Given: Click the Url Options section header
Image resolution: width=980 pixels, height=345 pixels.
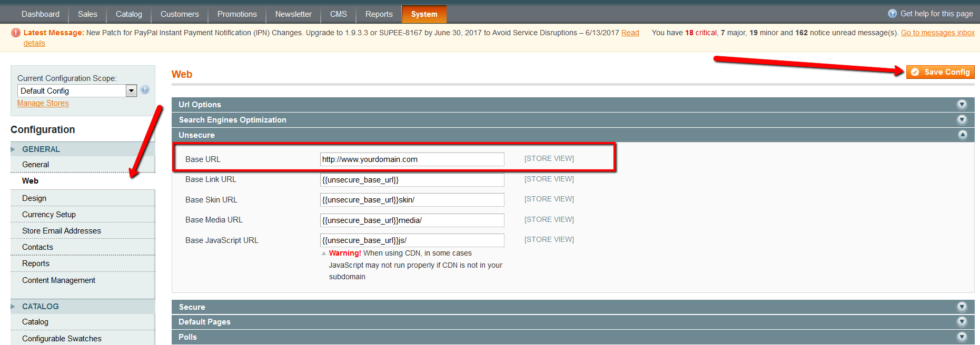Looking at the screenshot, I should tap(573, 104).
